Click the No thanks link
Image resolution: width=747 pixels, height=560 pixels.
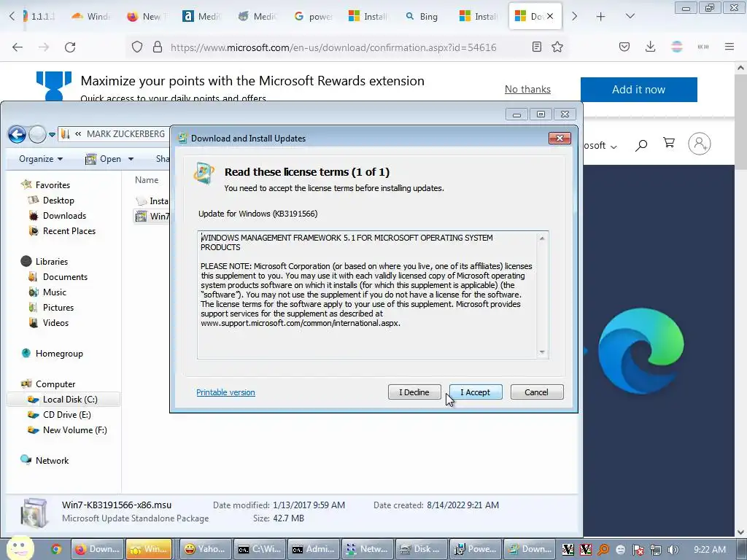[x=527, y=89]
